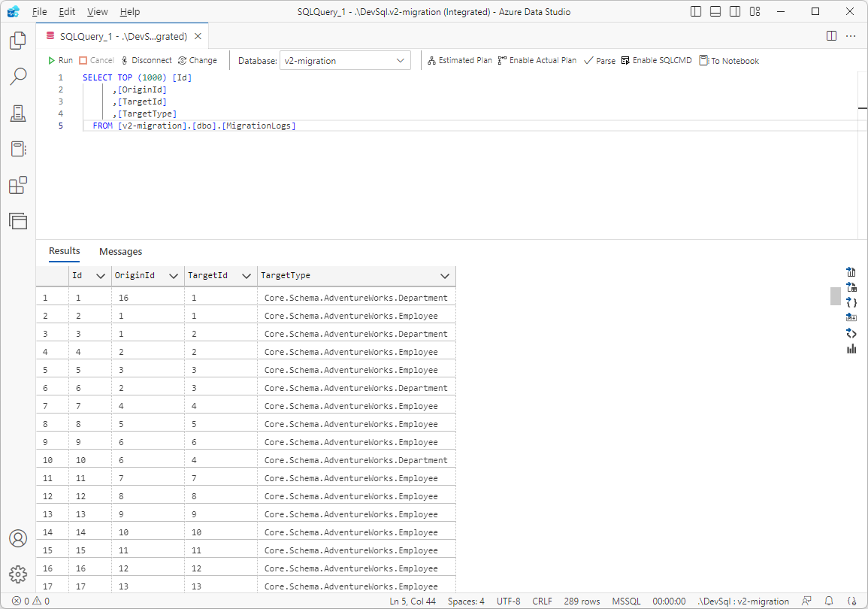
Task: Disconnect from the server
Action: coord(146,60)
